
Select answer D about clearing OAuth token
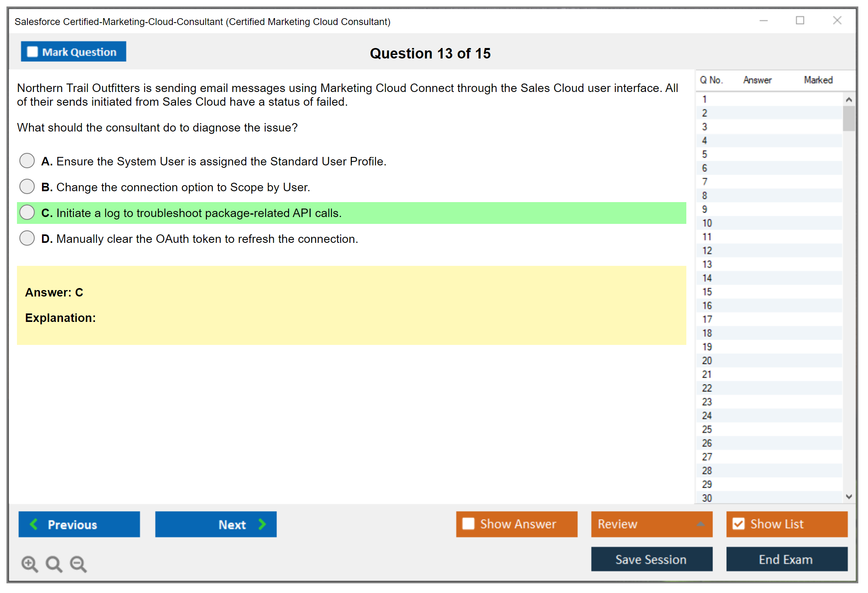click(27, 238)
